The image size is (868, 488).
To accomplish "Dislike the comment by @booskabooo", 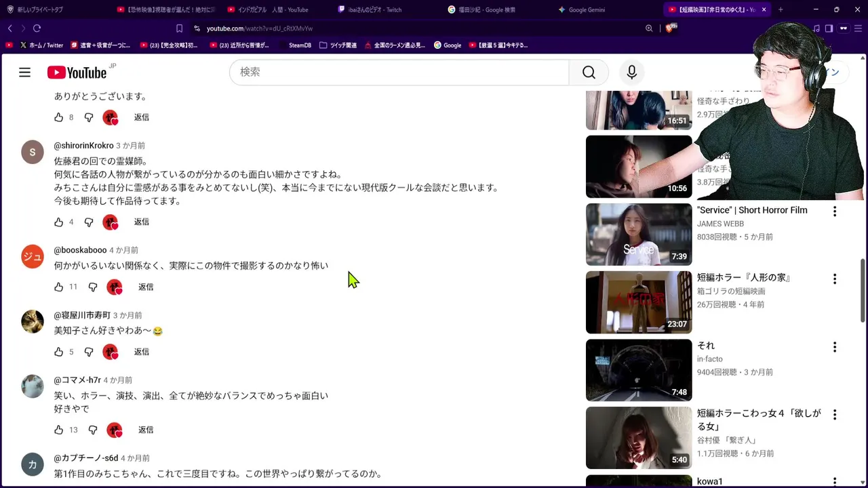I will (x=93, y=287).
